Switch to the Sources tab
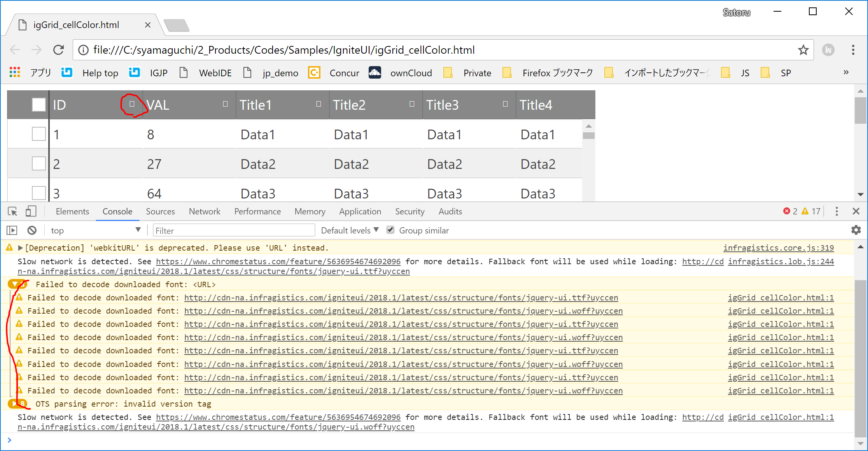This screenshot has width=868, height=451. pyautogui.click(x=160, y=211)
